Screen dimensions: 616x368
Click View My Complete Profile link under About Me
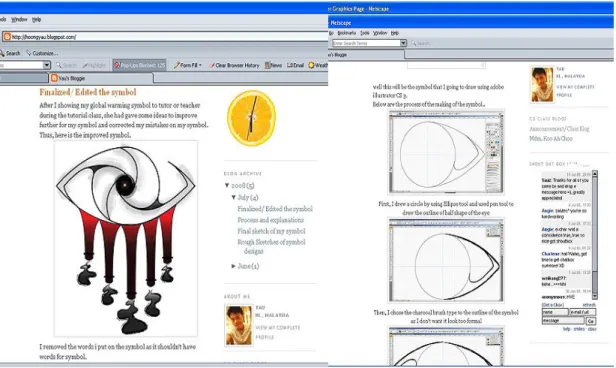[x=278, y=332]
